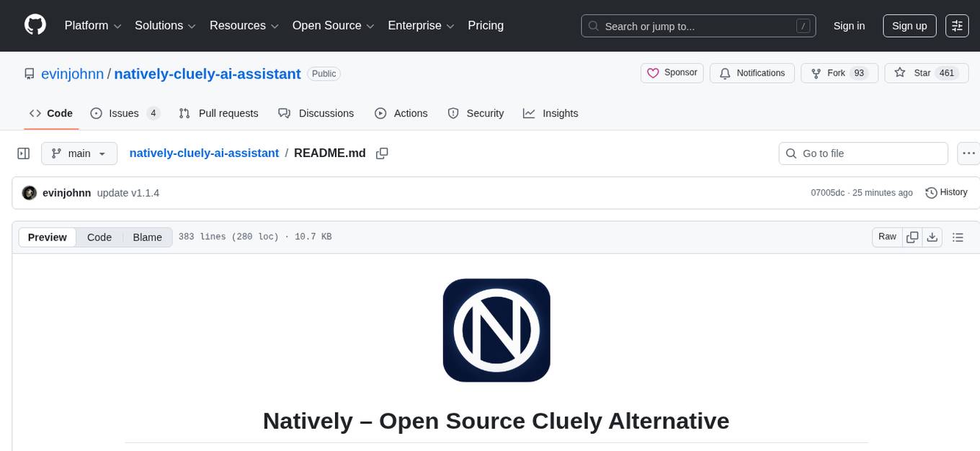Open the kebab menu for more options

[968, 153]
